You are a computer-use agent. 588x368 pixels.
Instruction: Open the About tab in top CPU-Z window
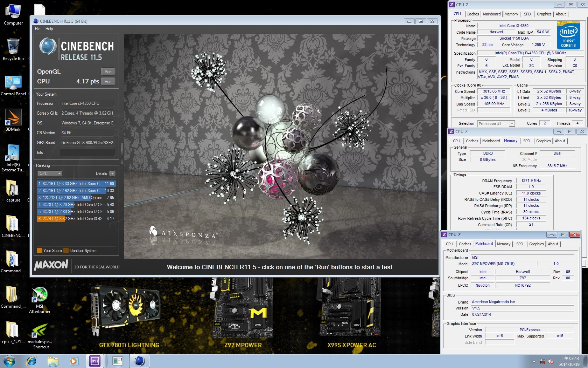point(560,14)
